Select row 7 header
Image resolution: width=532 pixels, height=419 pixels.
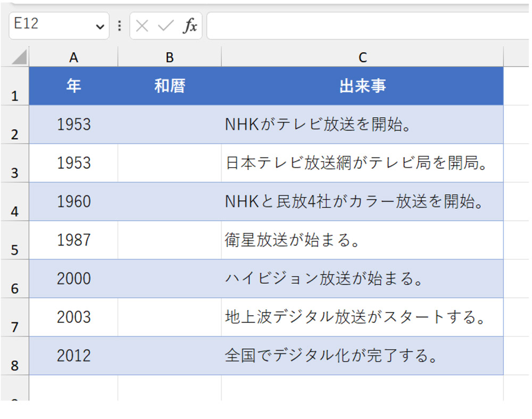pyautogui.click(x=14, y=317)
